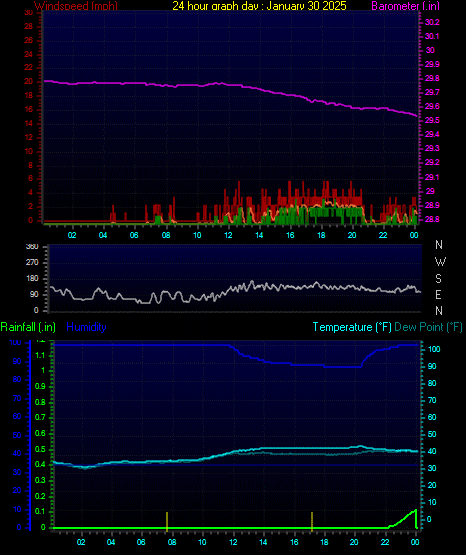Click the S wind direction label
466x555 pixels.
click(438, 279)
